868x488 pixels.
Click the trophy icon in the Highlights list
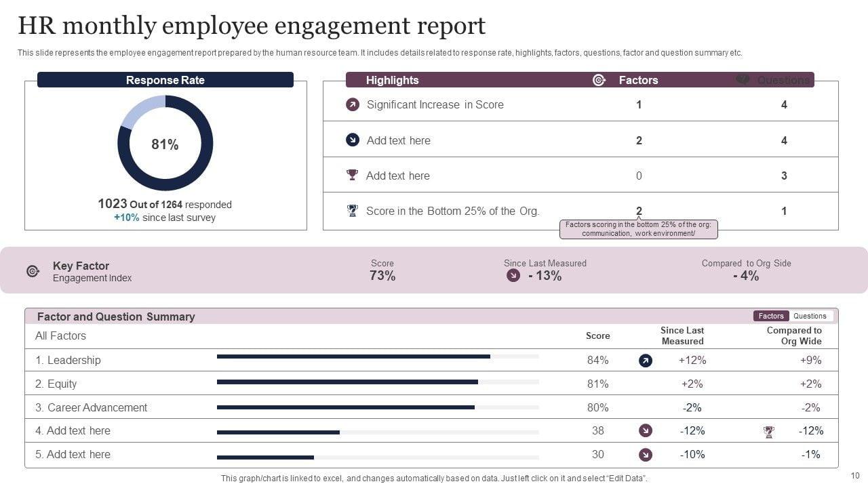pyautogui.click(x=352, y=175)
